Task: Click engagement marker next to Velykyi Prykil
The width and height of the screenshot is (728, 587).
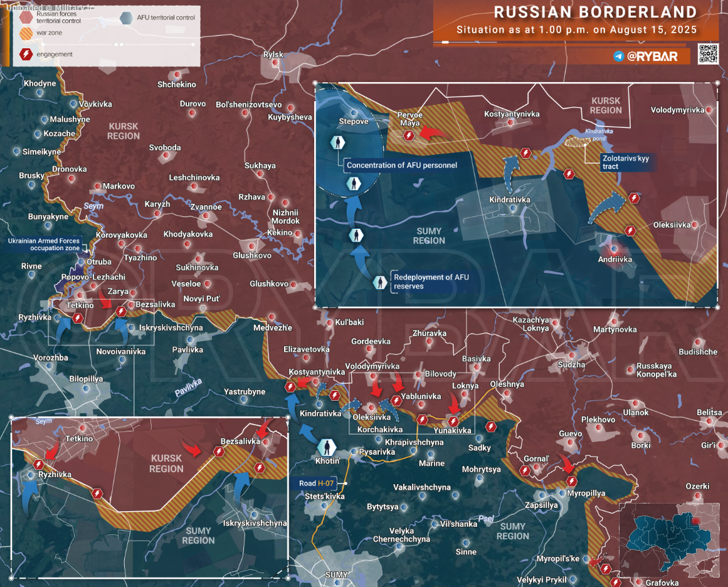Action: click(616, 582)
